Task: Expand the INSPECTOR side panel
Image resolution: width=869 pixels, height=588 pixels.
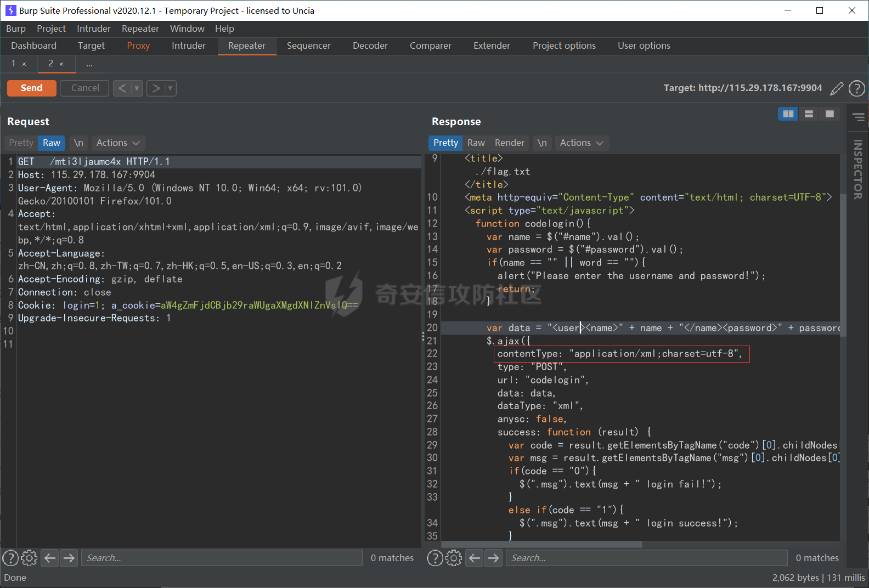Action: pos(858,169)
